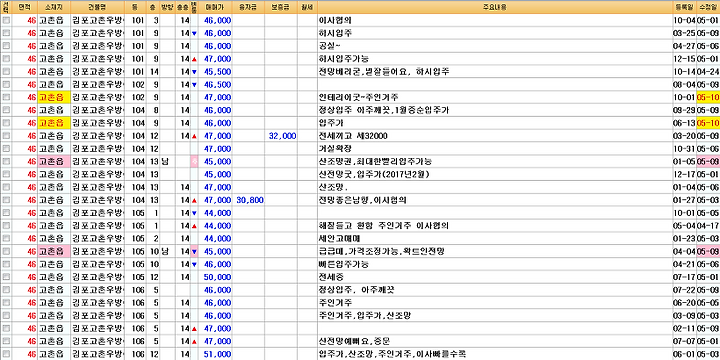This screenshot has height=360, width=720.
Task: Click the red up arrow in the 30,800 loan row
Action: 194,201
